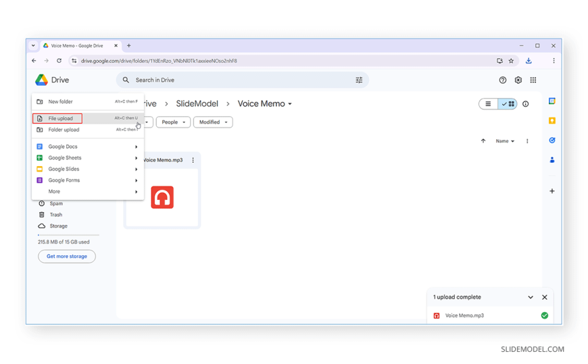Switch to grid layout view

click(x=508, y=104)
